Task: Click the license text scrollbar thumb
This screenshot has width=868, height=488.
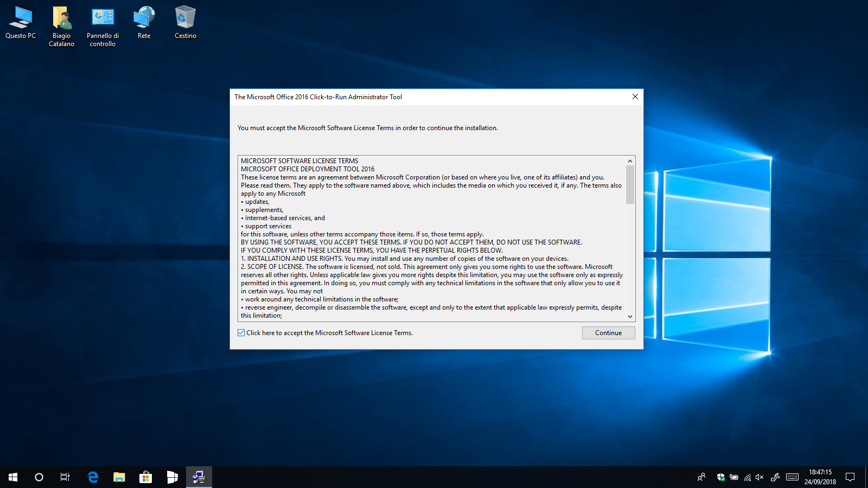Action: (630, 184)
